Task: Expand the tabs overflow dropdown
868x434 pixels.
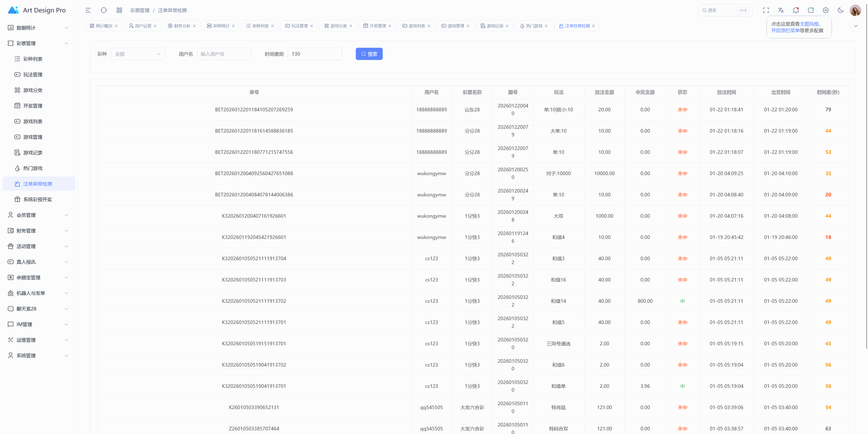Action: coord(856,26)
